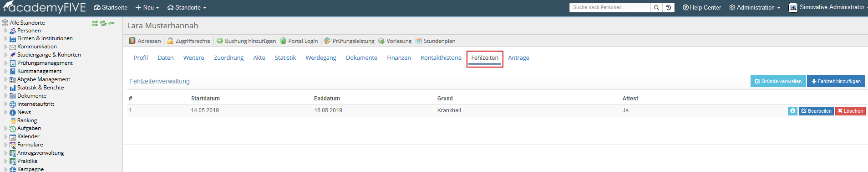Open Kampagne in the sidebar
Viewport: 868px width, 172px height.
(x=30, y=169)
